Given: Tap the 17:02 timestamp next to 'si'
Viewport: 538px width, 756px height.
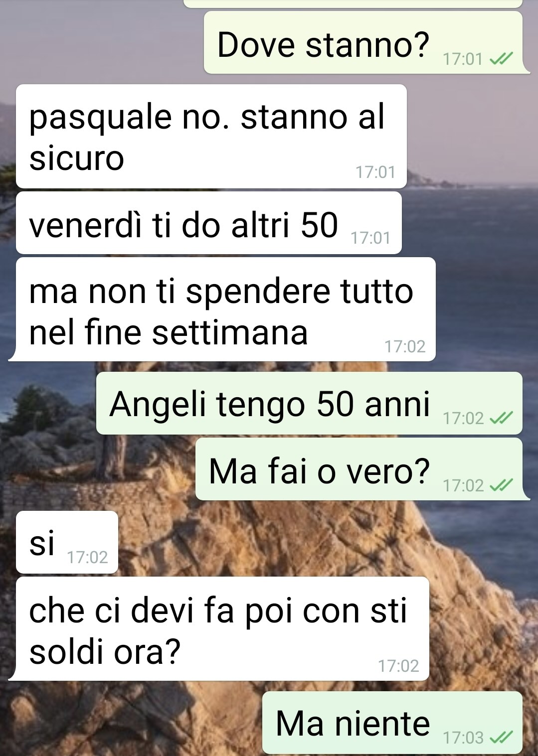Looking at the screenshot, I should pyautogui.click(x=87, y=557).
